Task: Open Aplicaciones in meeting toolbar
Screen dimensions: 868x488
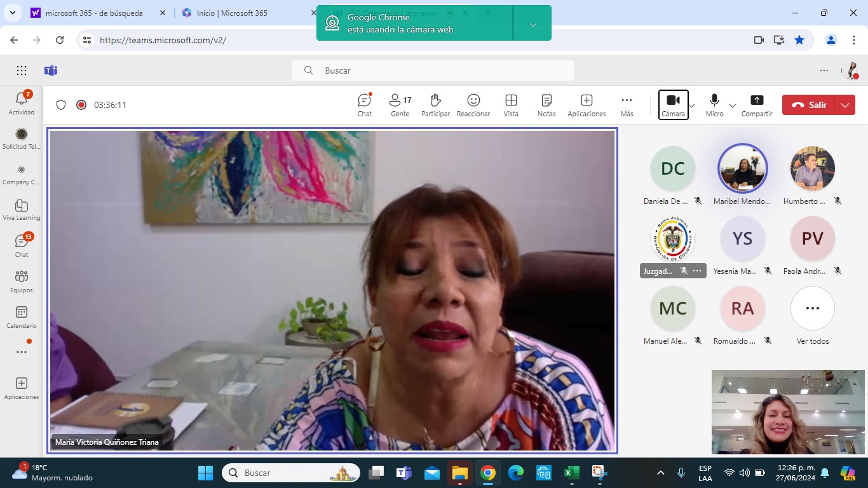Action: coord(587,105)
